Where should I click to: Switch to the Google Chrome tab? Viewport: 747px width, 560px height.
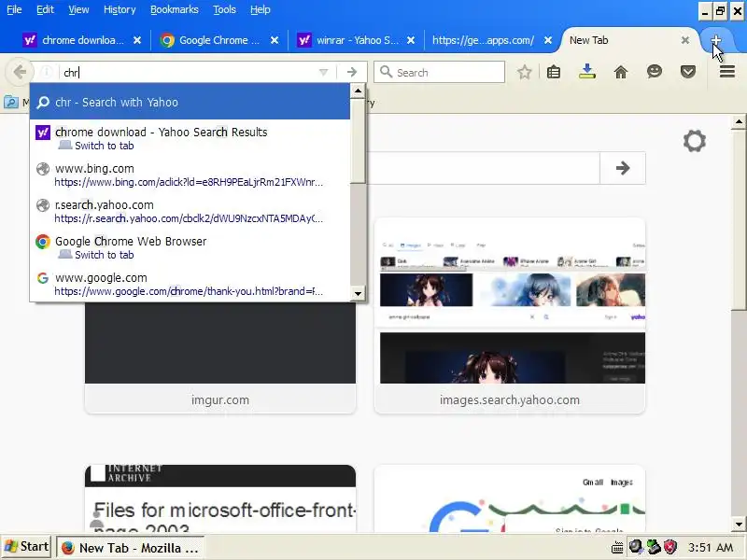coord(219,40)
